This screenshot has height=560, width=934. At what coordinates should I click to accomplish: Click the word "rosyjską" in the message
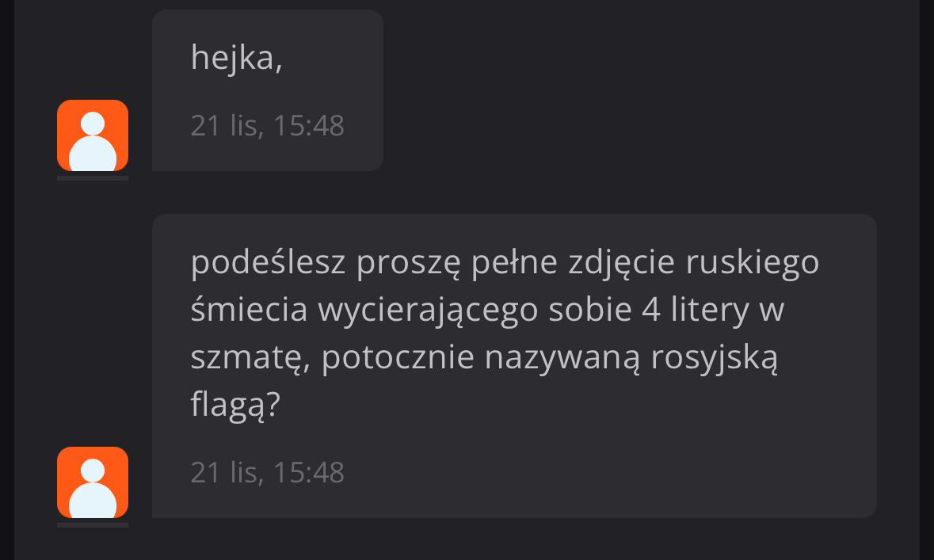tap(714, 358)
